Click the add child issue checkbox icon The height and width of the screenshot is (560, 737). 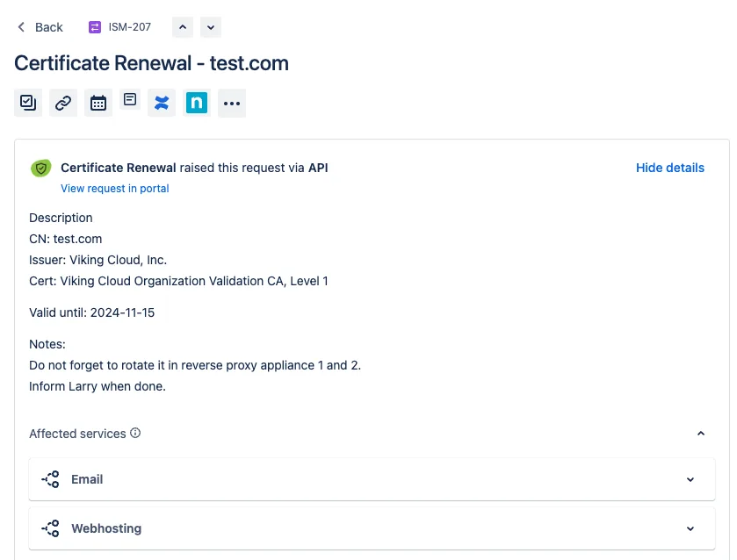(28, 103)
